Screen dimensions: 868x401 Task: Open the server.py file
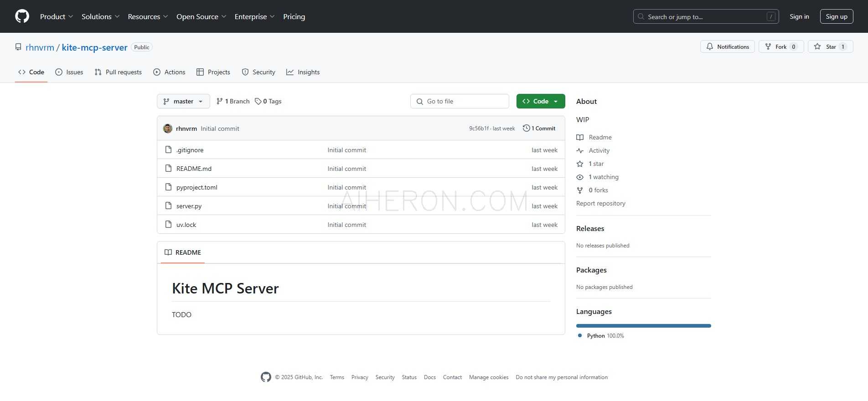pos(189,206)
